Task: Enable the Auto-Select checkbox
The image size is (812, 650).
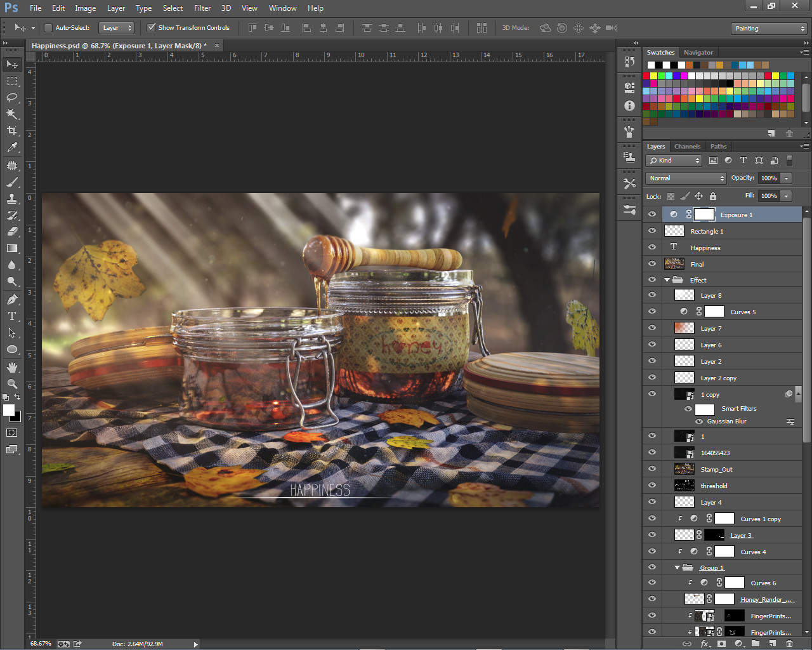Action: click(48, 28)
